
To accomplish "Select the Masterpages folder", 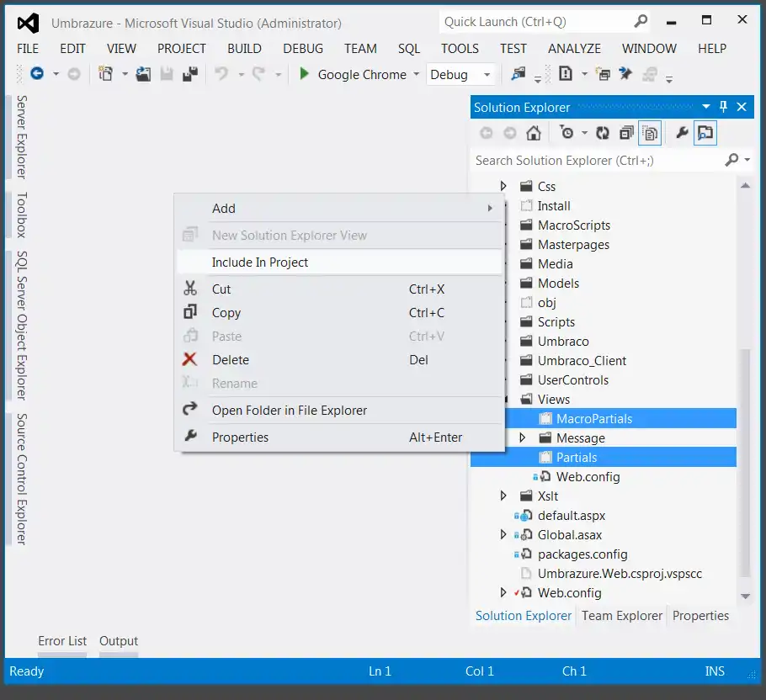I will coord(573,244).
